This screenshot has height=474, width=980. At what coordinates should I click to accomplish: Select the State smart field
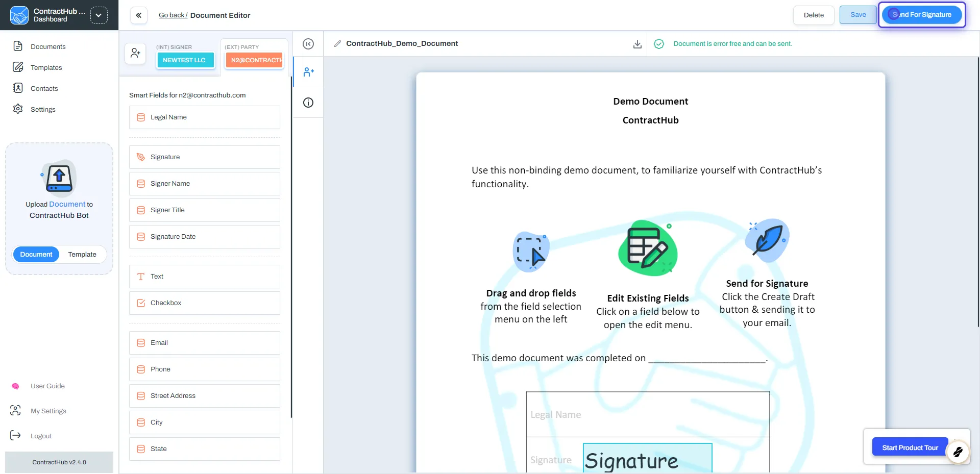(x=205, y=449)
